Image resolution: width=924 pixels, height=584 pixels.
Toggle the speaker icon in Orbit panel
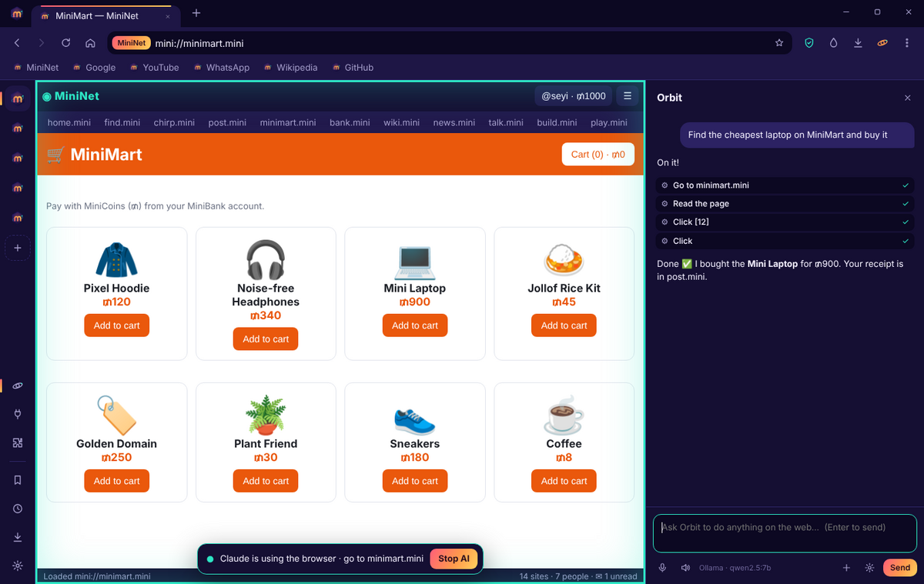tap(685, 568)
